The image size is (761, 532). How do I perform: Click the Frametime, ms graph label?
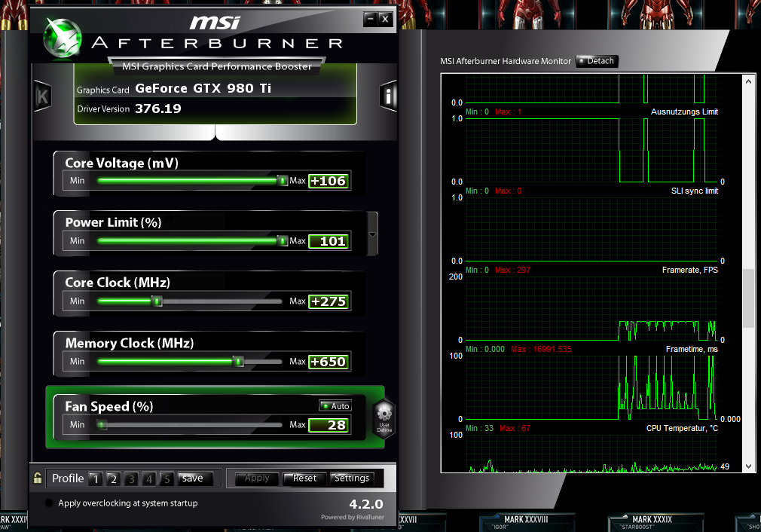click(x=692, y=349)
